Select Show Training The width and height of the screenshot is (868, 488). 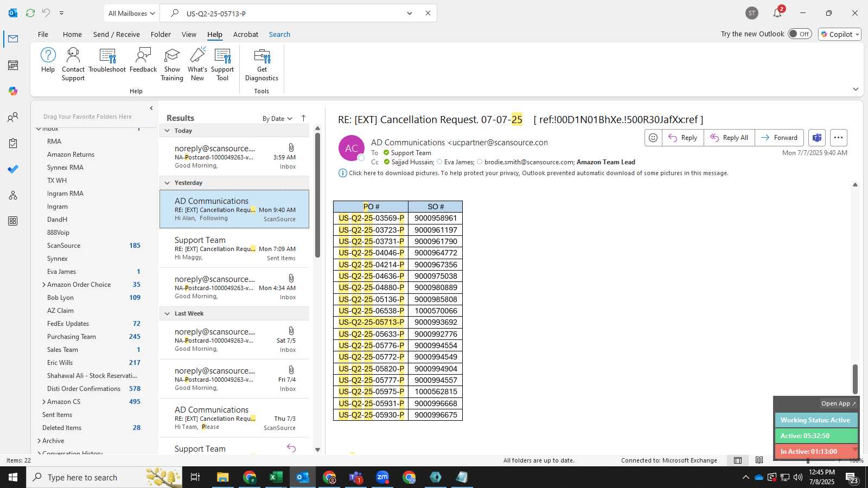click(x=172, y=64)
